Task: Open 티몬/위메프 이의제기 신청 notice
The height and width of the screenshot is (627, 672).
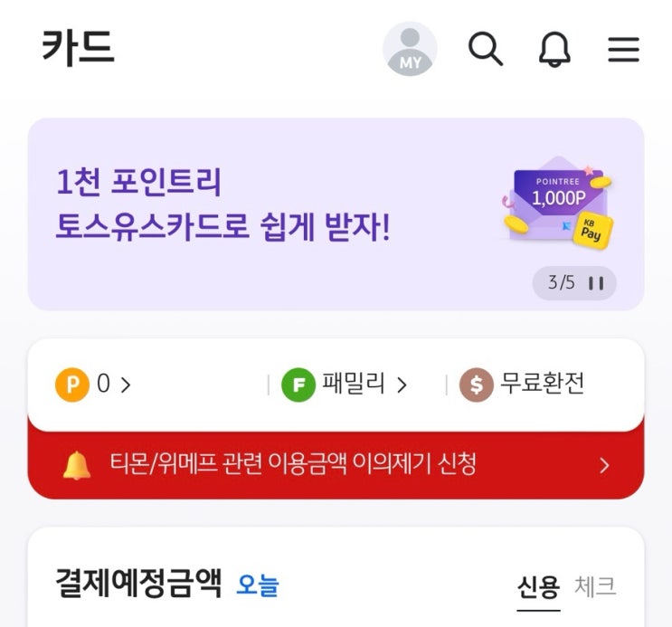Action: (293, 463)
